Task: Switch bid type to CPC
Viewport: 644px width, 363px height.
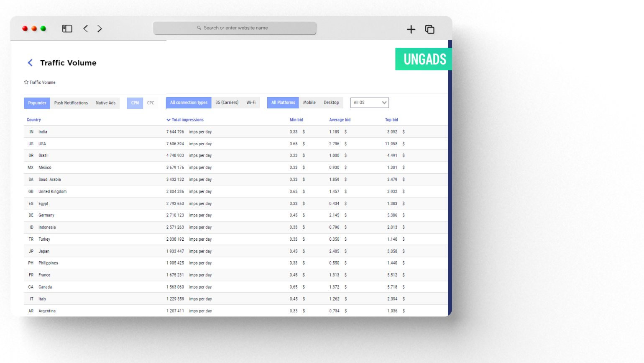Action: point(151,103)
